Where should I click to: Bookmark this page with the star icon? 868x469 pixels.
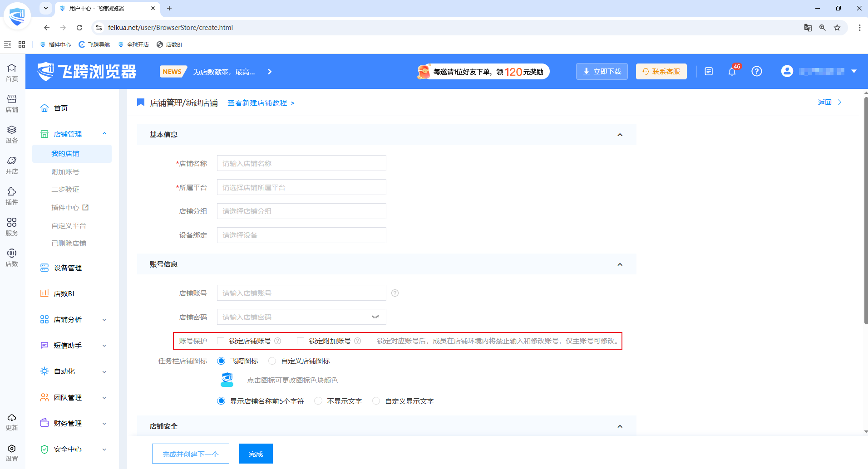(x=837, y=28)
